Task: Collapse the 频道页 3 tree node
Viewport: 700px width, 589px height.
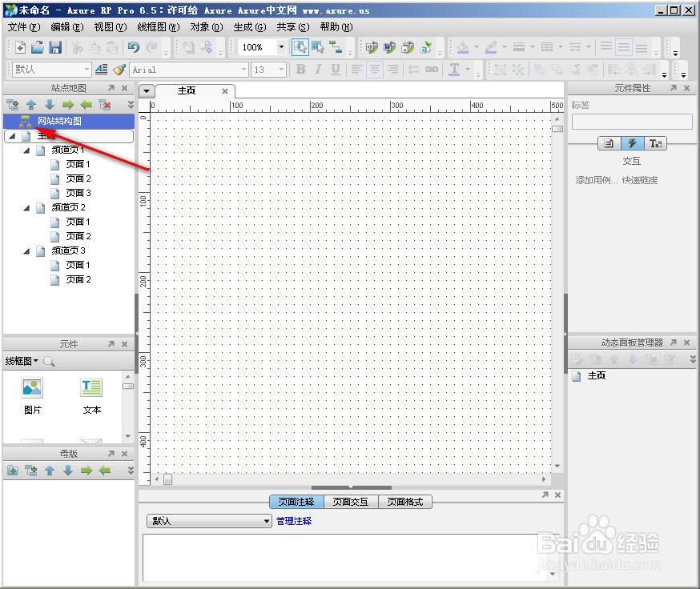Action: click(26, 251)
